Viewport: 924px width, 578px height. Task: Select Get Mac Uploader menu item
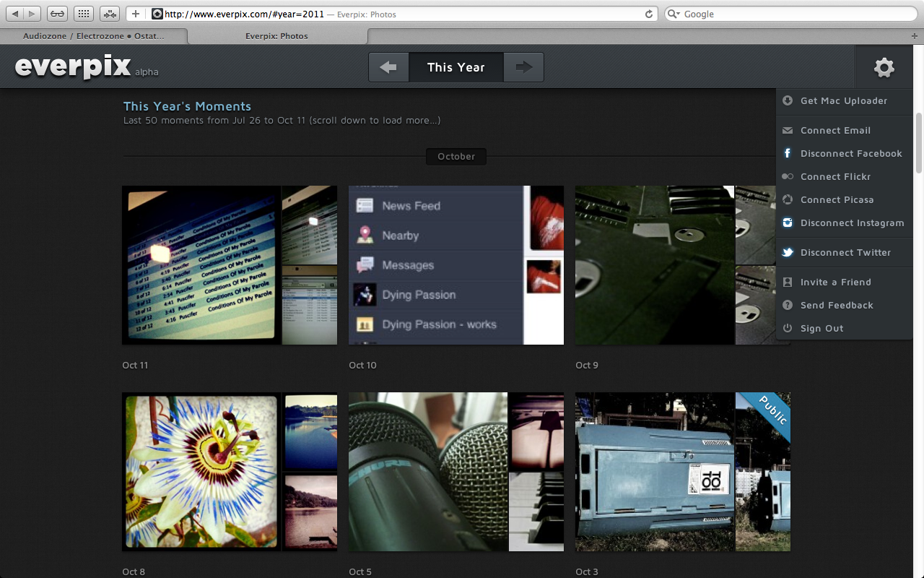pyautogui.click(x=843, y=101)
